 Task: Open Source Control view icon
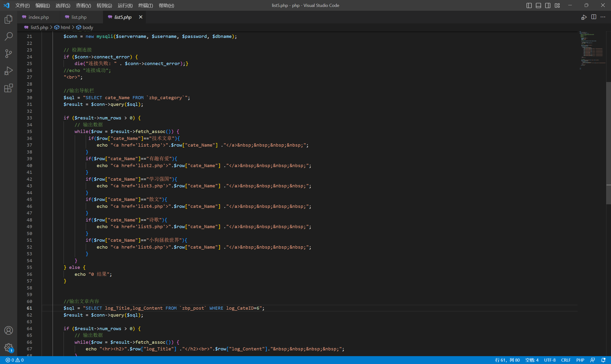(x=8, y=53)
